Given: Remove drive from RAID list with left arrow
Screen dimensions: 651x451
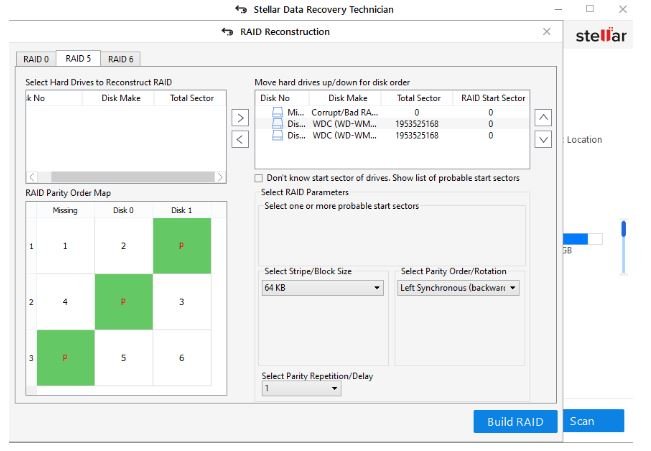Looking at the screenshot, I should [x=240, y=139].
